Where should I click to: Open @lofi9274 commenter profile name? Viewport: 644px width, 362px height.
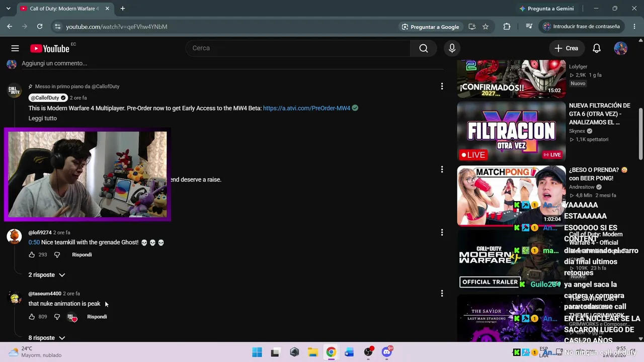pos(40,233)
